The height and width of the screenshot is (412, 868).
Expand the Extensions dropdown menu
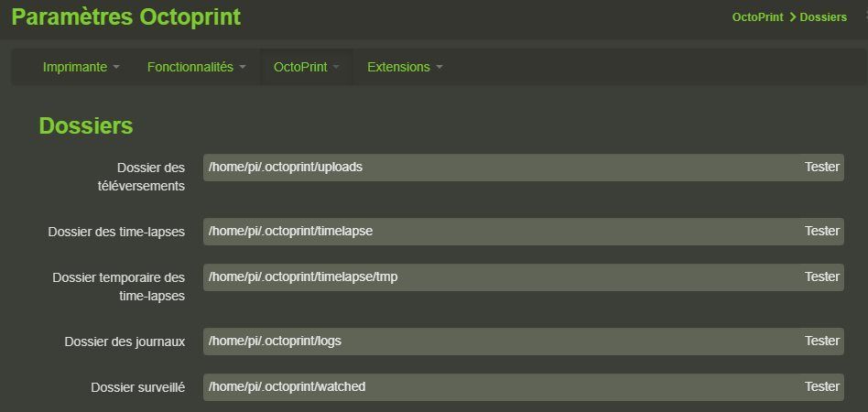pos(405,67)
